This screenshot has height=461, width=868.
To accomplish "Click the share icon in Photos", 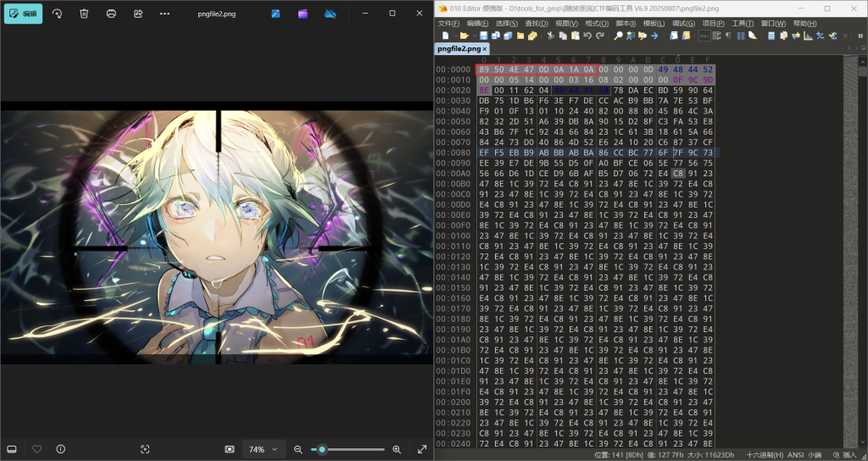I will pos(138,14).
